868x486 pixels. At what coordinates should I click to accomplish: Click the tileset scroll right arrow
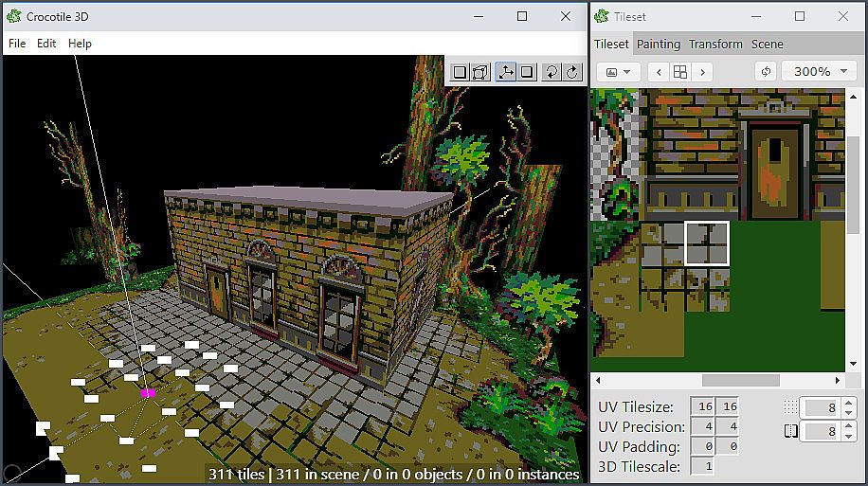(838, 380)
